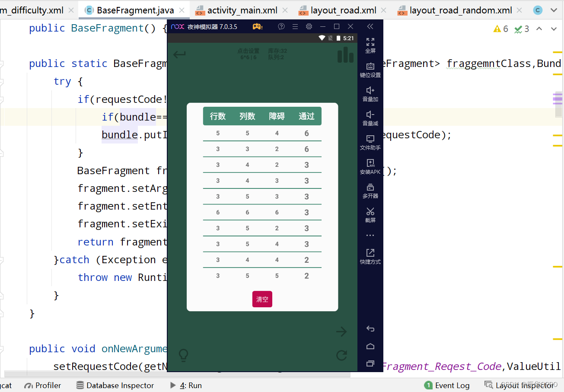This screenshot has height=392, width=564.
Task: Open the Nox sidebar more options dots
Action: [x=370, y=236]
